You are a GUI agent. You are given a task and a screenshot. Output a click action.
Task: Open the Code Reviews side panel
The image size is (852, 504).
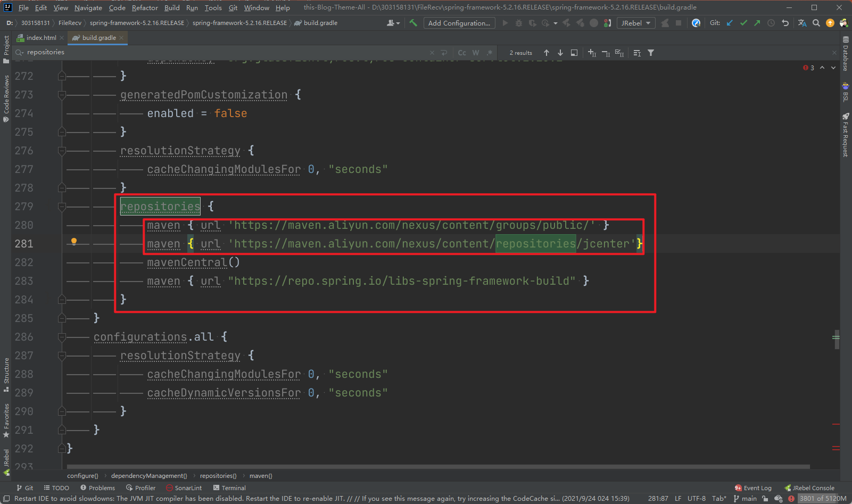[6, 98]
